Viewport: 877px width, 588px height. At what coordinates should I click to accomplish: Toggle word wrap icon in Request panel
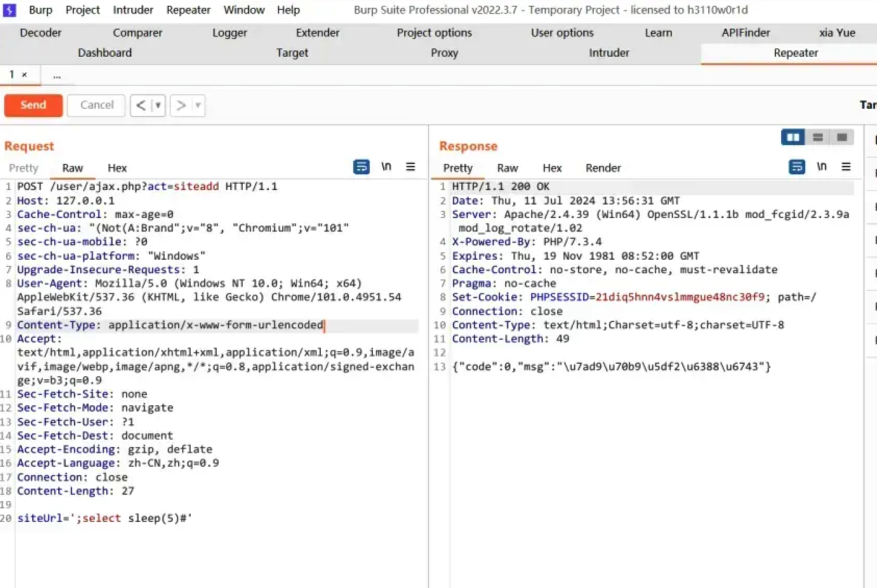[x=361, y=167]
